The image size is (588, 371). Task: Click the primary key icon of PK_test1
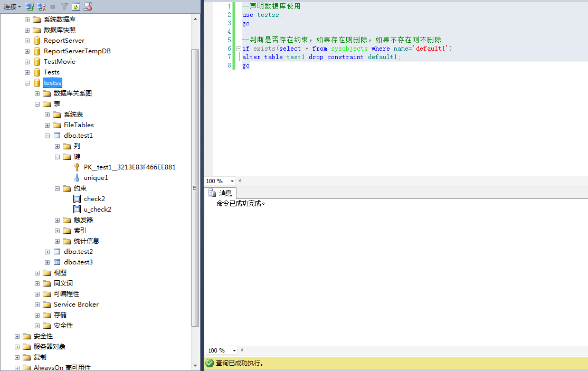pyautogui.click(x=77, y=167)
